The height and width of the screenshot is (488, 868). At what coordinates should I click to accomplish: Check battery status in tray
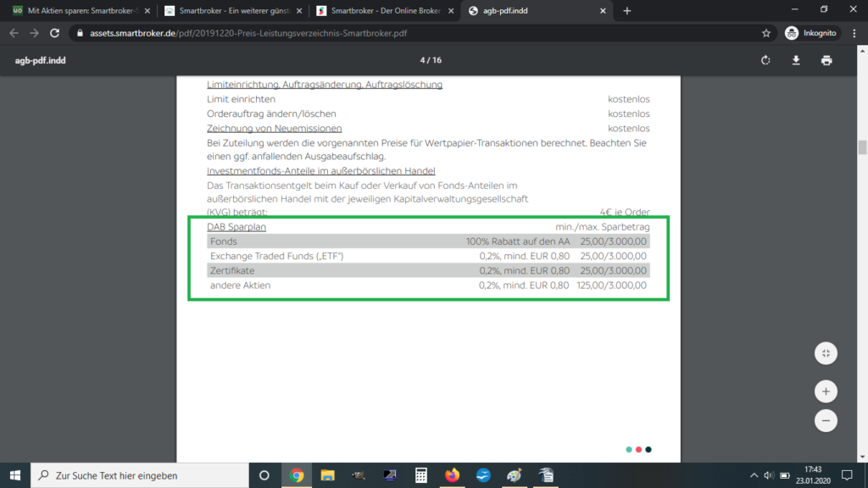[x=784, y=475]
